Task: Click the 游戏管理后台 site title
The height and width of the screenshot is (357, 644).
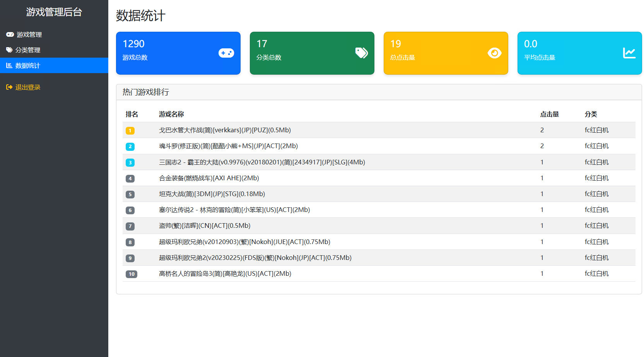Action: pyautogui.click(x=54, y=12)
